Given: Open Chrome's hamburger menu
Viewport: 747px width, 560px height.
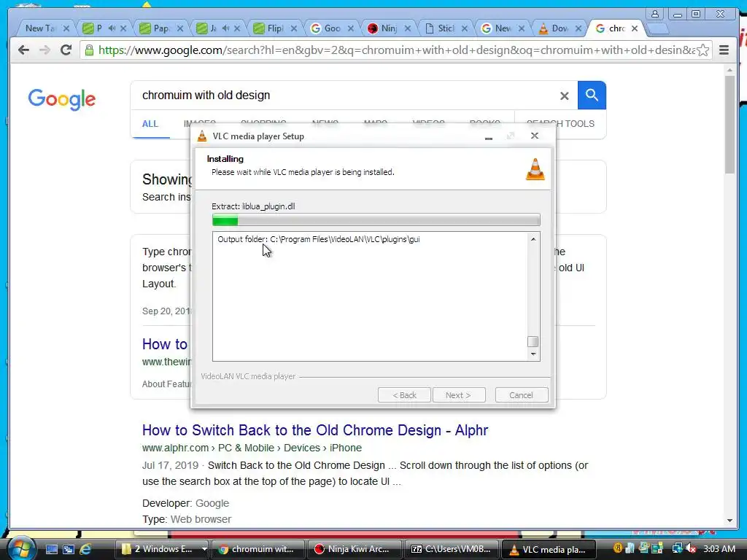Looking at the screenshot, I should [x=724, y=50].
